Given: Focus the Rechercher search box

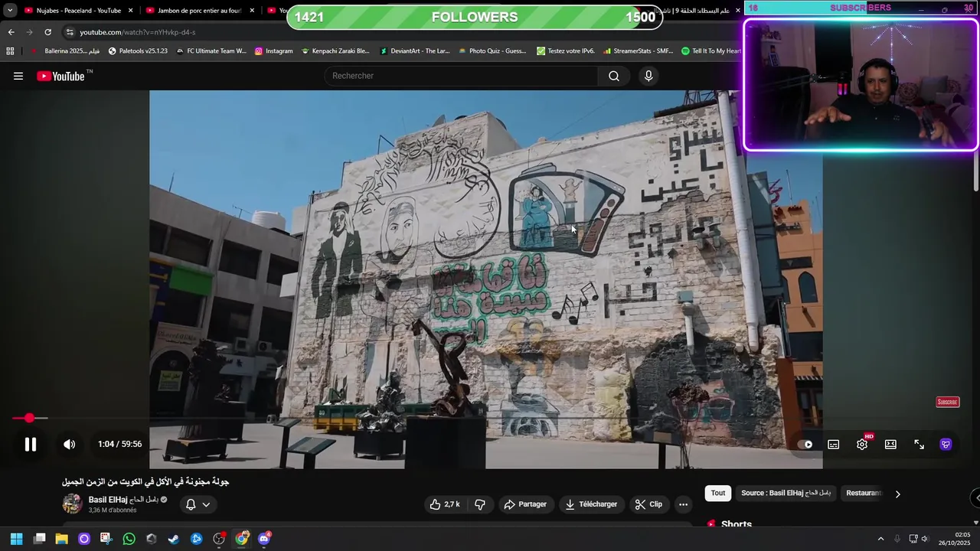Looking at the screenshot, I should (x=462, y=76).
